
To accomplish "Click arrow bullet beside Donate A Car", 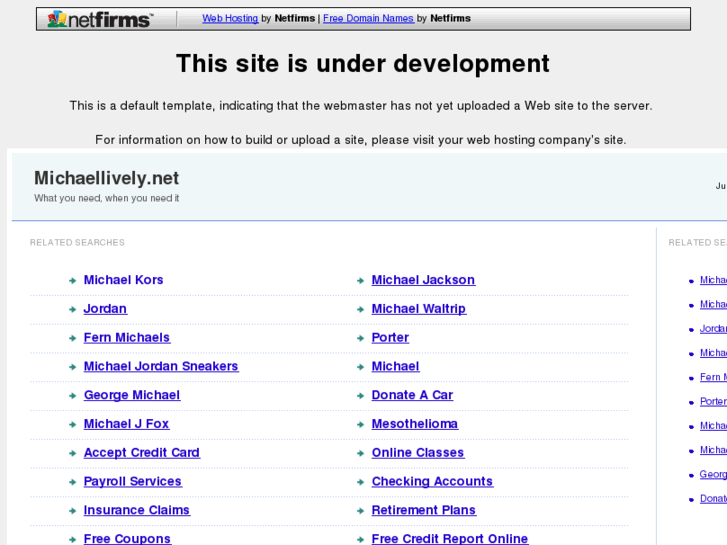I will click(360, 395).
